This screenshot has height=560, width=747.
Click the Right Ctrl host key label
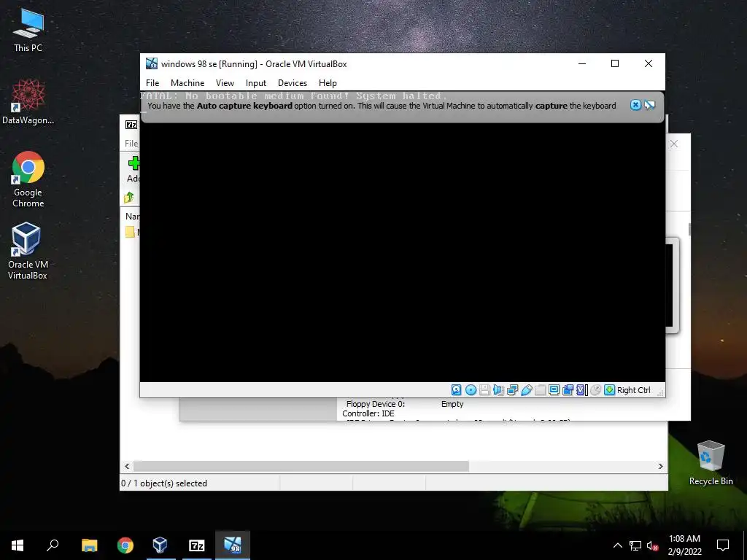pos(634,390)
